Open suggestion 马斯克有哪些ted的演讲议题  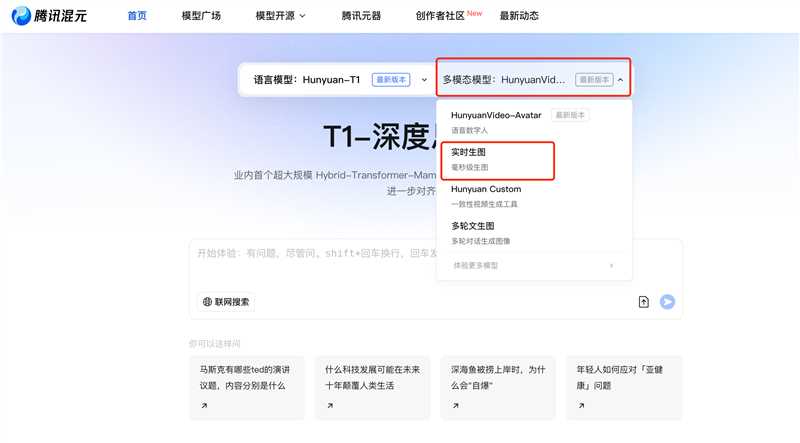pos(246,387)
